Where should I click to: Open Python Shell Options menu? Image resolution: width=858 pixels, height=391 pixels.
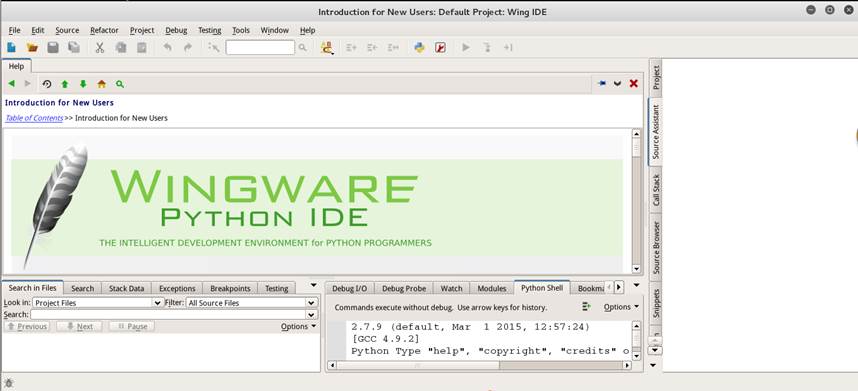coord(621,307)
